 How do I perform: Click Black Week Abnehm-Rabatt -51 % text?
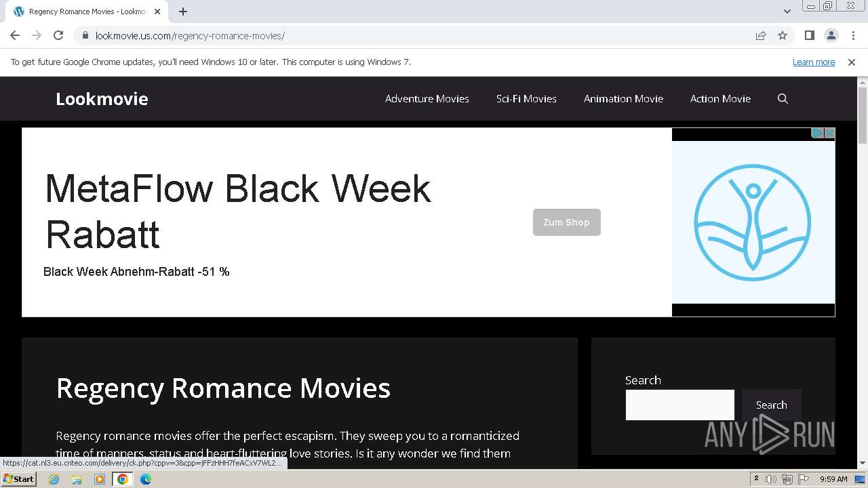(136, 272)
